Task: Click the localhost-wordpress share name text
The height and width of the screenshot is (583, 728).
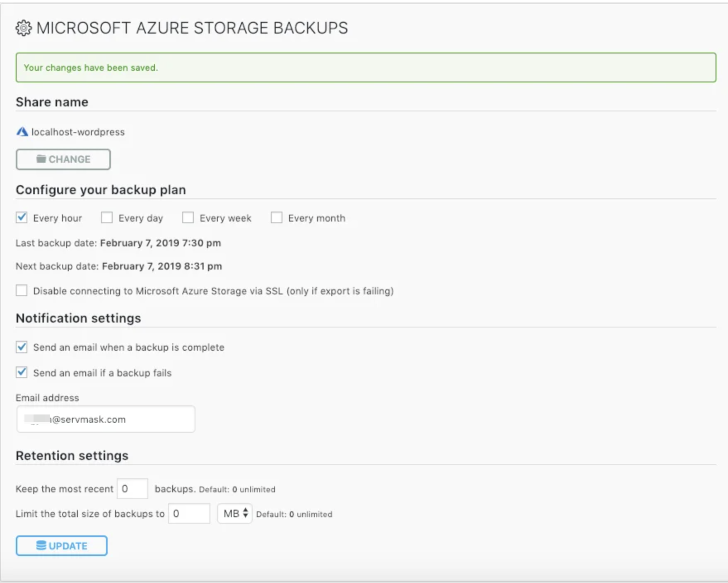Action: 78,132
